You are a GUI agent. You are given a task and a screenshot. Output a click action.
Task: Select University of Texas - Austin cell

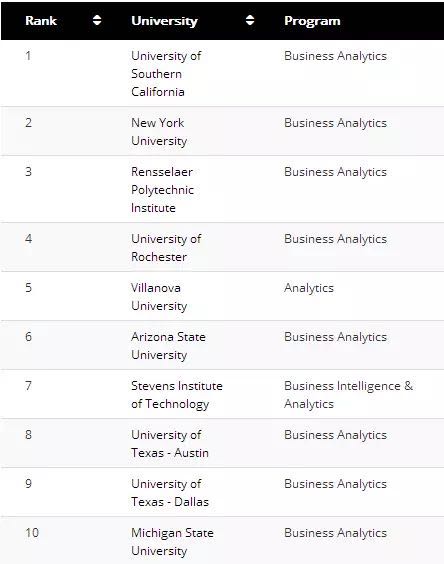170,444
